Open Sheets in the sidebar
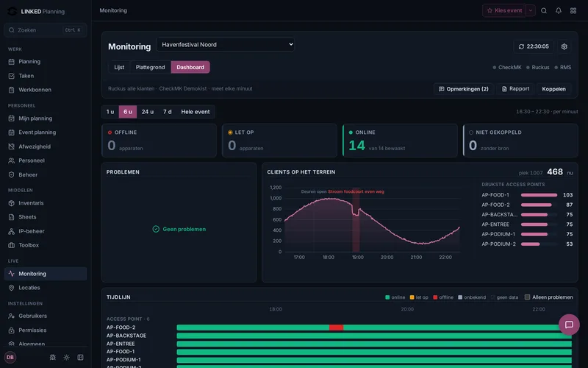Screen dimensions: 588x368 click(46, 217)
